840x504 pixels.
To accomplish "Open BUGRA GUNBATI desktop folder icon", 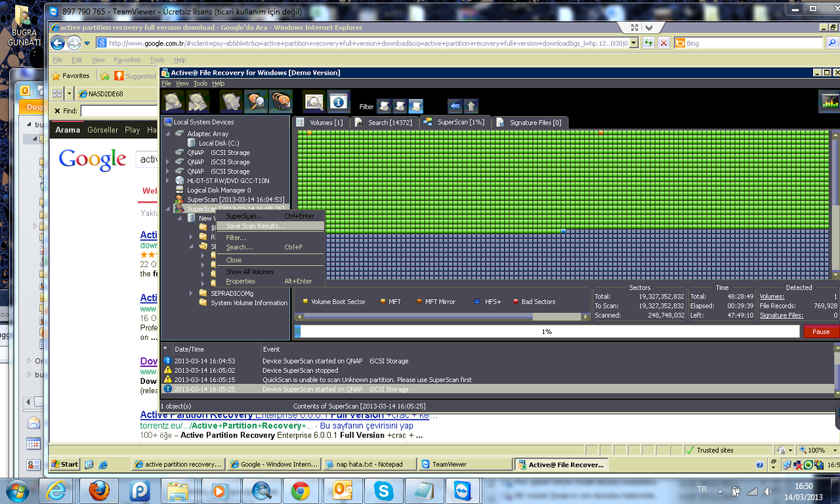I will 24,26.
